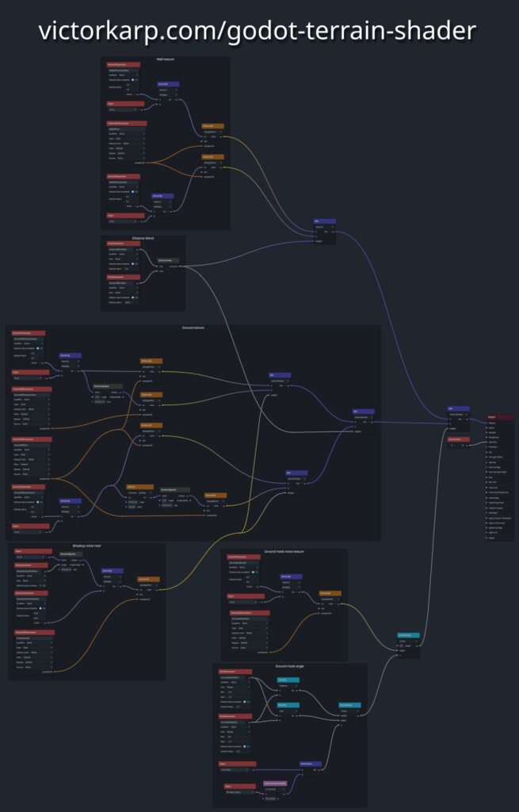Open type dropdown of top VectorOp in Wall texture
Screen dimensions: 519x812
(x=168, y=90)
